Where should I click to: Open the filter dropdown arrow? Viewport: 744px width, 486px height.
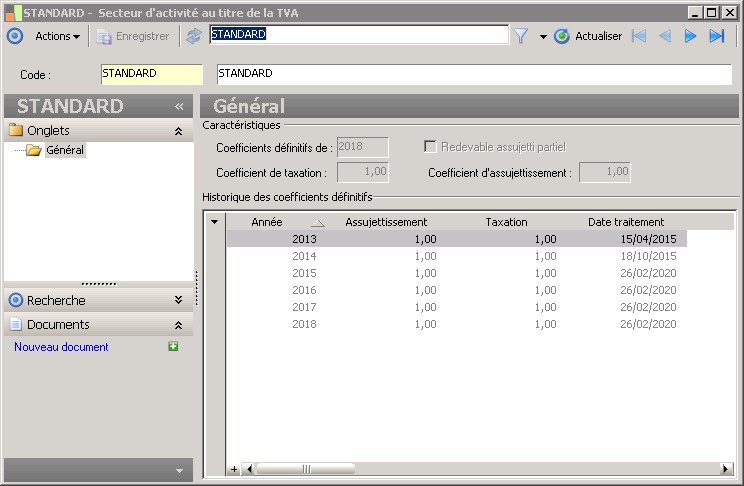(x=543, y=37)
